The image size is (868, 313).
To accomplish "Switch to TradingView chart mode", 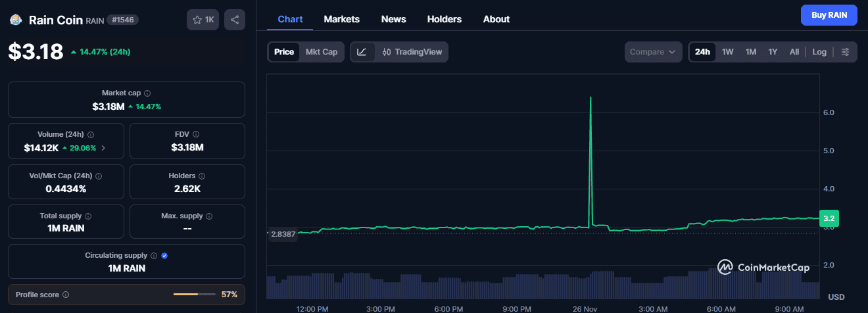I will click(x=412, y=52).
